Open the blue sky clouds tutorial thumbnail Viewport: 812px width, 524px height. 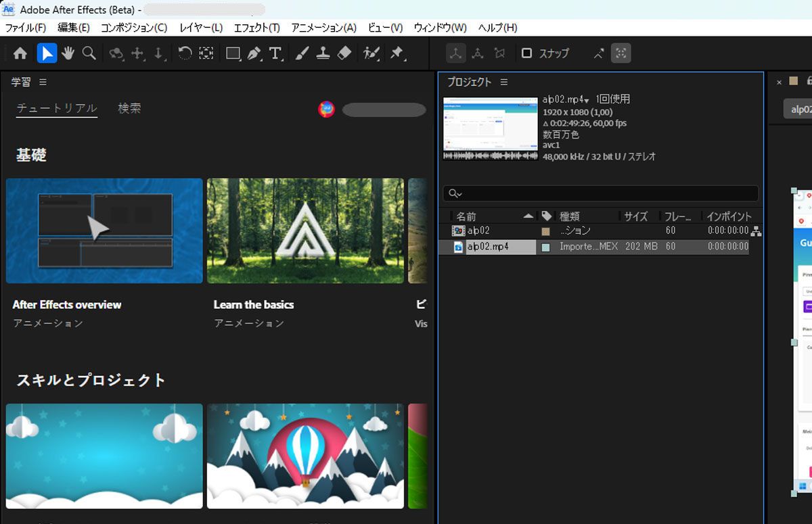(x=104, y=456)
